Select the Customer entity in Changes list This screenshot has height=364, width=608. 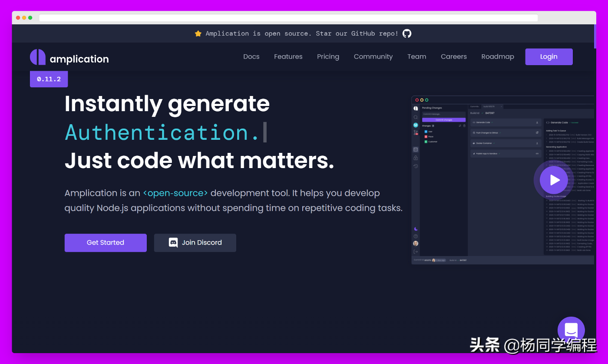click(x=431, y=142)
